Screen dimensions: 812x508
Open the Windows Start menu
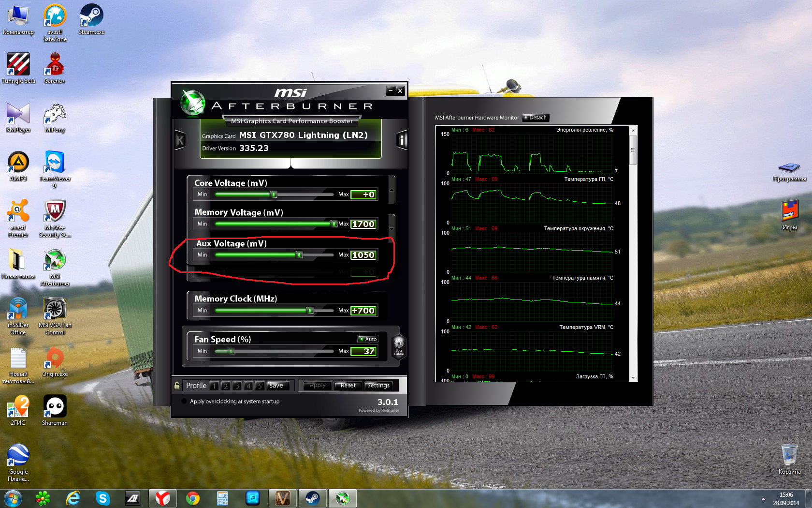pos(13,498)
